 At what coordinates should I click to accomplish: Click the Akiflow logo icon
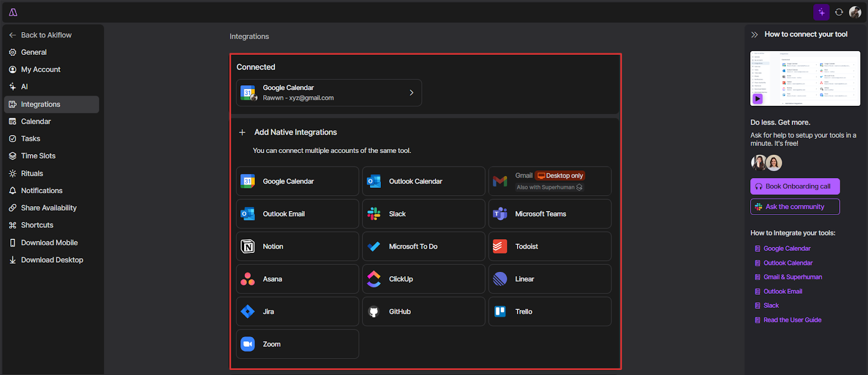tap(13, 12)
